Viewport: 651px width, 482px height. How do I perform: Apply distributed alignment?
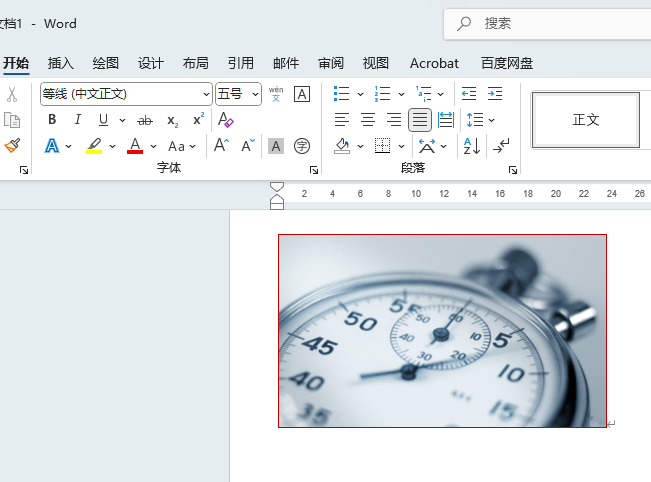pyautogui.click(x=446, y=120)
